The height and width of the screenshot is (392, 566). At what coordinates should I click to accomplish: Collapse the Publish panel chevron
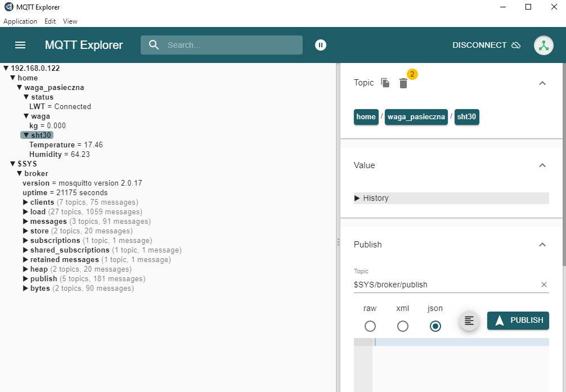pyautogui.click(x=542, y=245)
